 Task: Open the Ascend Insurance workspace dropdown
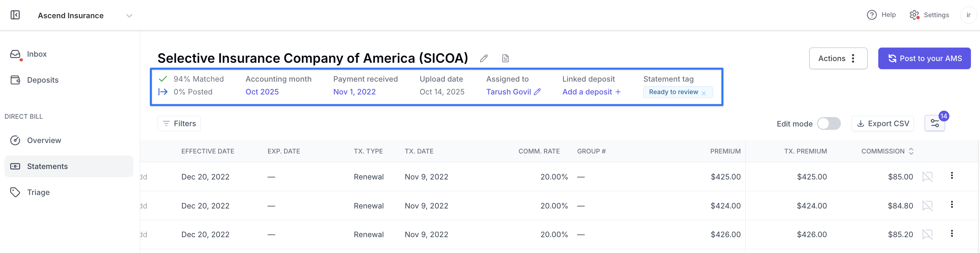click(85, 16)
